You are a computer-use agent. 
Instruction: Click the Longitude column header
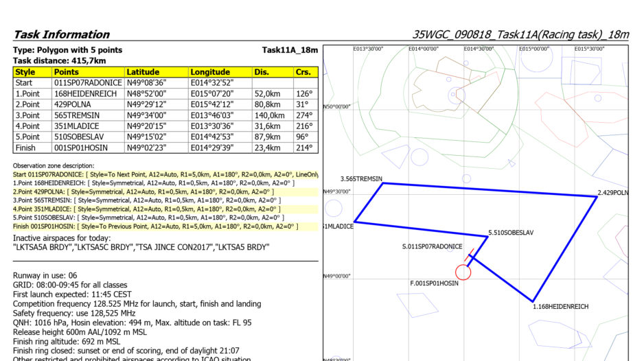pos(210,72)
